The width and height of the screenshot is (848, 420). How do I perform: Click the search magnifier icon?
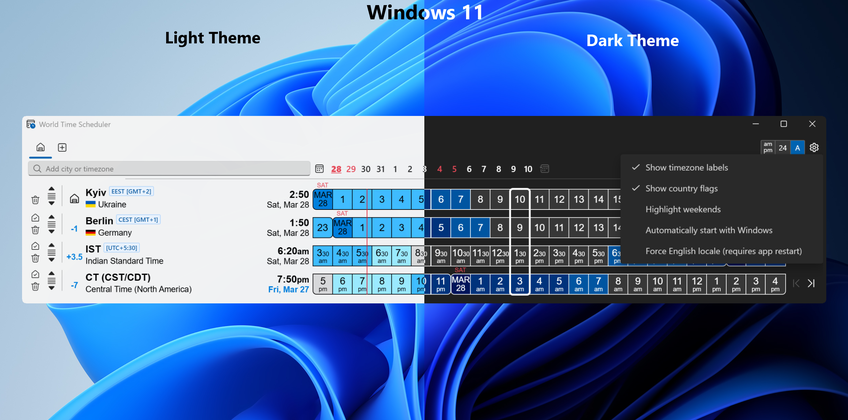(37, 169)
